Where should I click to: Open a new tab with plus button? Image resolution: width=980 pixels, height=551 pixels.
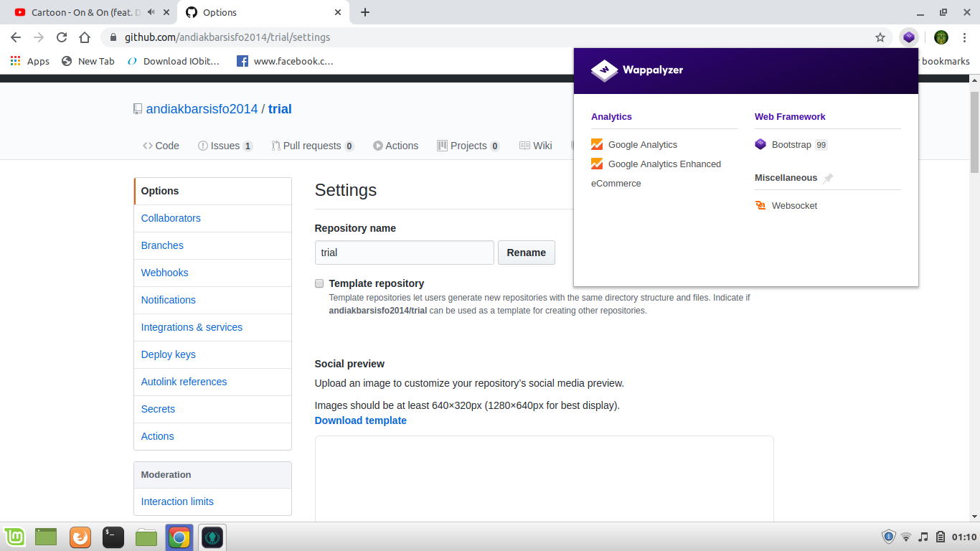pos(365,12)
